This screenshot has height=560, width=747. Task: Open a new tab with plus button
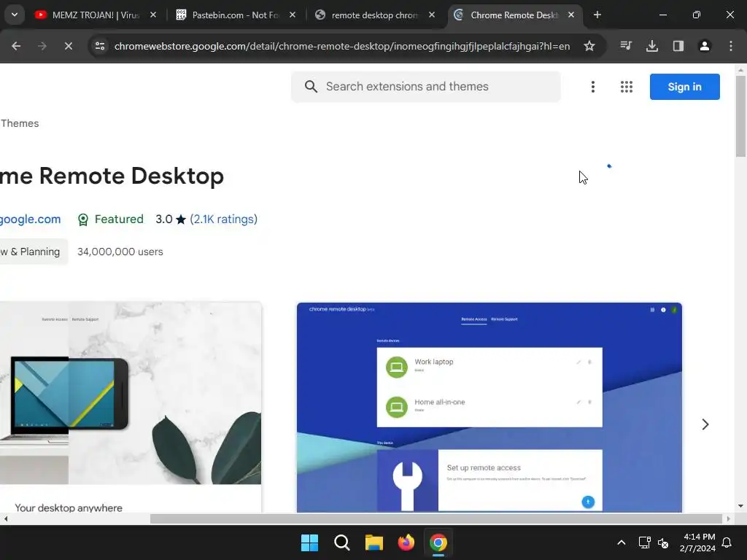597,15
